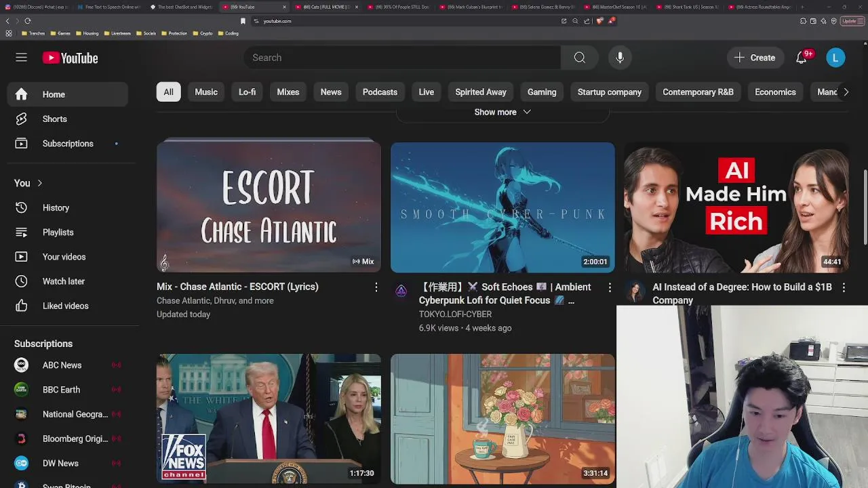This screenshot has width=868, height=488.
Task: Click the bookmark icon beside the address bar
Action: tap(243, 21)
